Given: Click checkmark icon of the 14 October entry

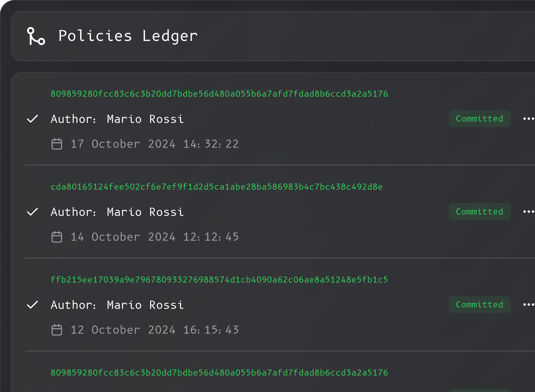Looking at the screenshot, I should 32,212.
